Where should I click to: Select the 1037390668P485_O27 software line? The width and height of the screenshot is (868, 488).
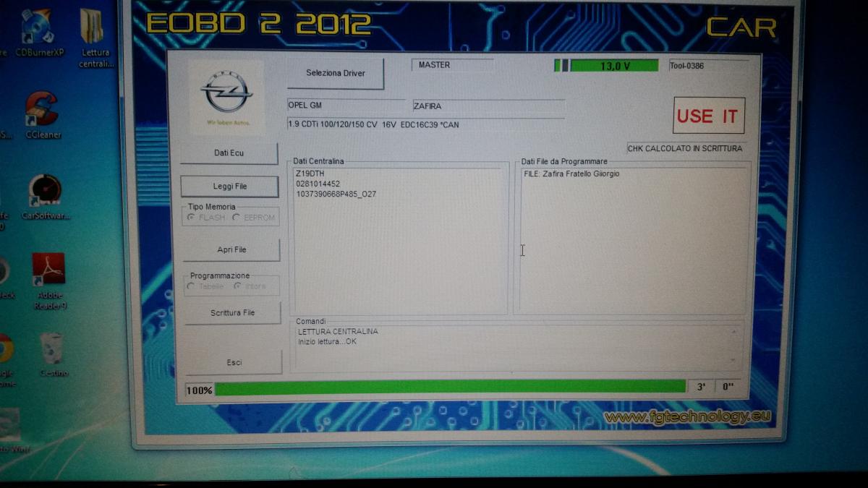(x=336, y=194)
